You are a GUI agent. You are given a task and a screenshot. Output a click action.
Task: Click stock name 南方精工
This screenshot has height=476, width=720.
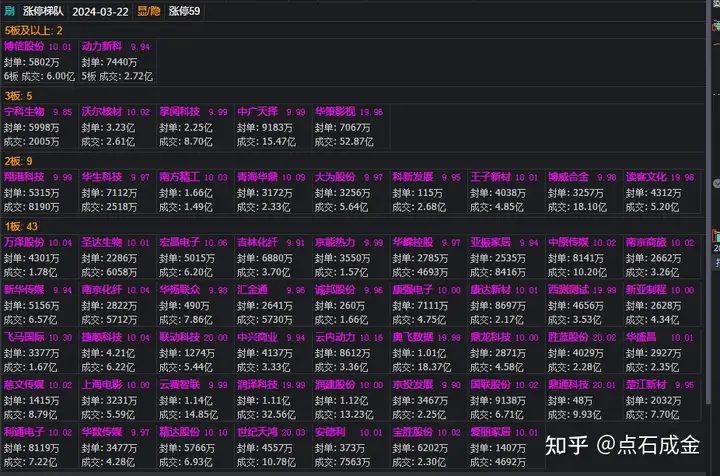point(179,177)
